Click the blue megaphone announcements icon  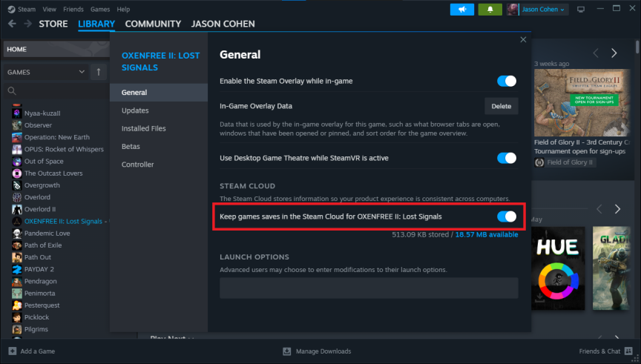[461, 9]
